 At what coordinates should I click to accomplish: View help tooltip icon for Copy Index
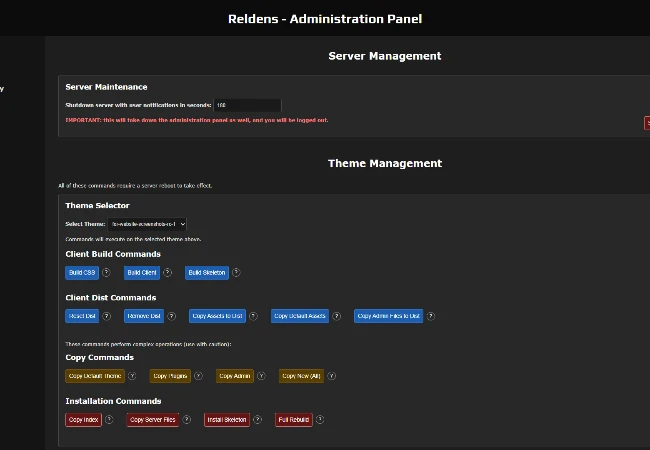(x=109, y=419)
